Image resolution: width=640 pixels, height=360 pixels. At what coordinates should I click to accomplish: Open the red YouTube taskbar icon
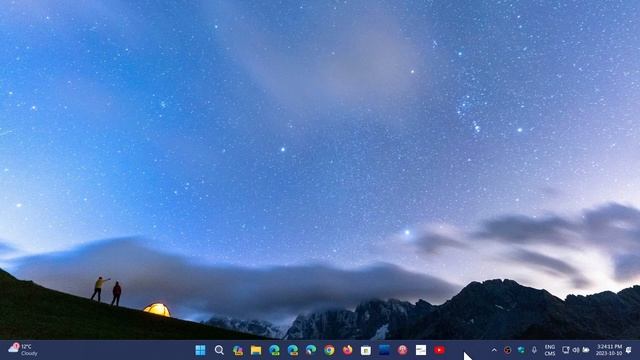coord(440,350)
